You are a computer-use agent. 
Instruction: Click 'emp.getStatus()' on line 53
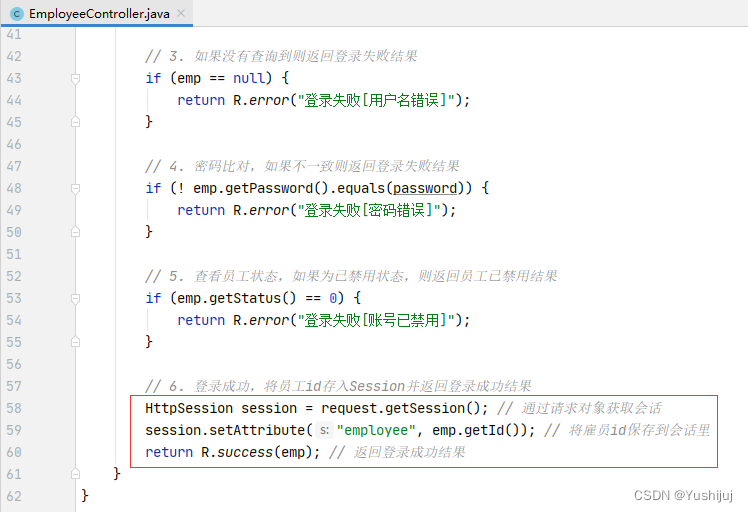237,298
